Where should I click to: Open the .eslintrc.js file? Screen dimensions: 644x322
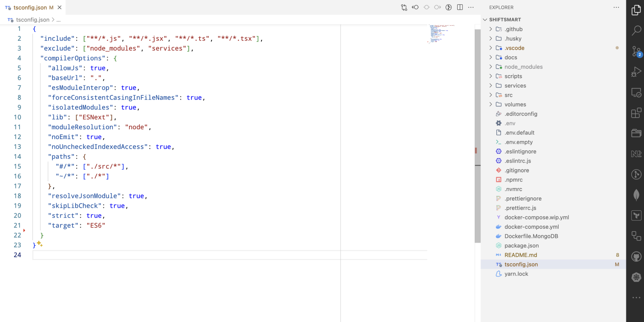(553, 161)
